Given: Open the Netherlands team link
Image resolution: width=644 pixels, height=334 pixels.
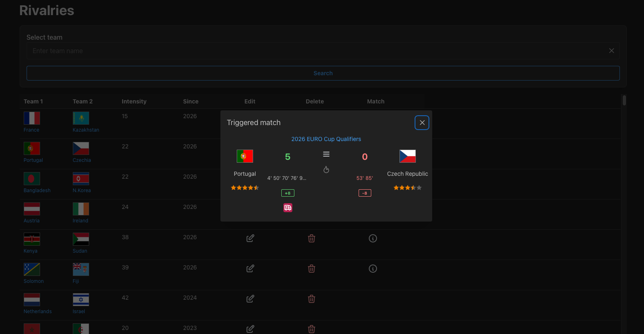Looking at the screenshot, I should click(x=38, y=312).
